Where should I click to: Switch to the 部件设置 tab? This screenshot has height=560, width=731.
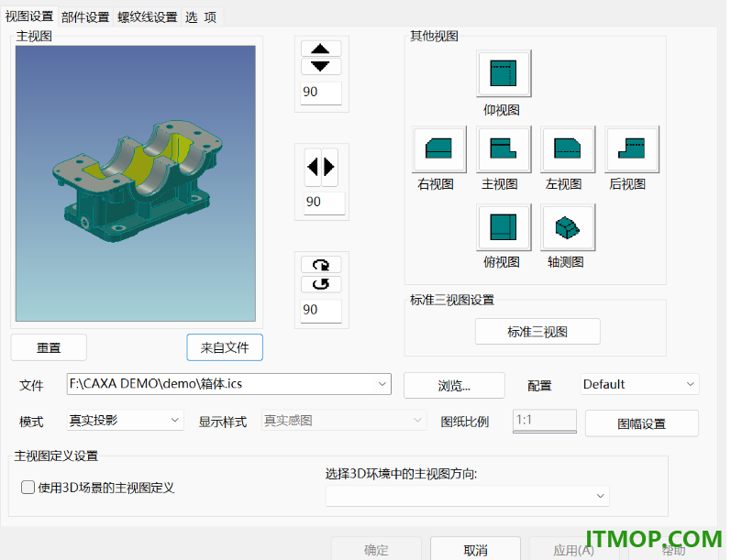[x=85, y=17]
